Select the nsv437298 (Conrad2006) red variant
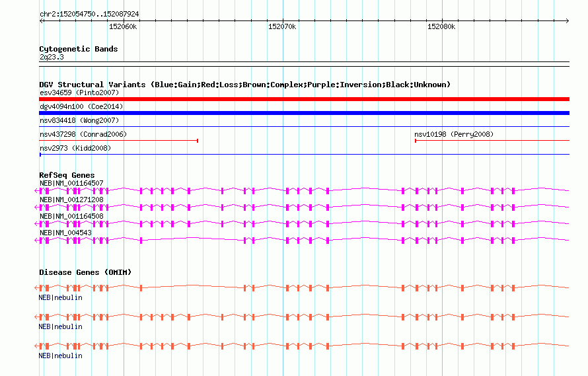 pyautogui.click(x=118, y=141)
